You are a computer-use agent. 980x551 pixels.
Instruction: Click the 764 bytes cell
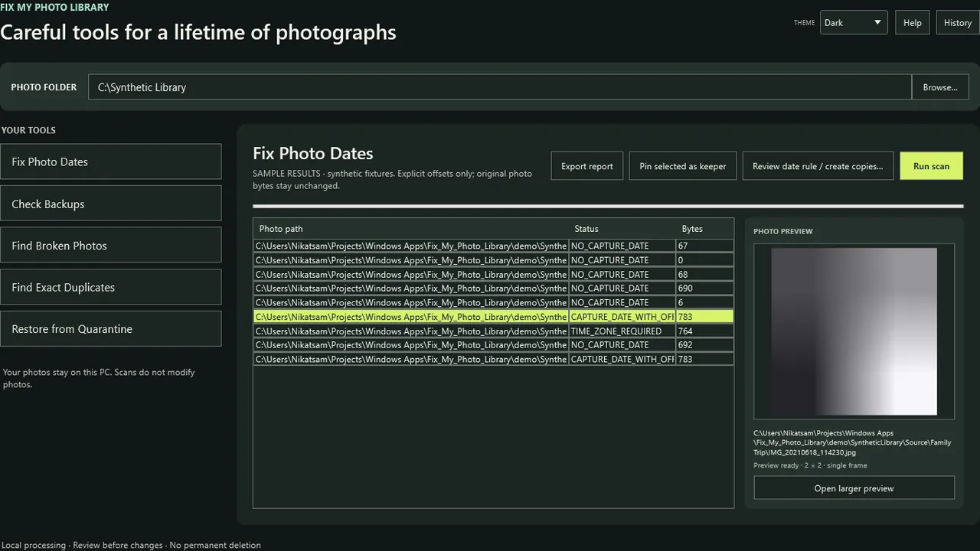704,331
